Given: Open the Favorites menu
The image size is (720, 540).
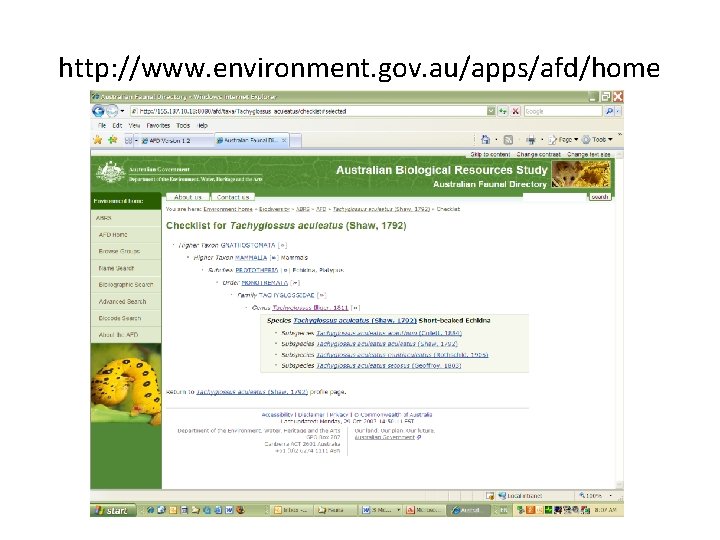Looking at the screenshot, I should [x=158, y=125].
